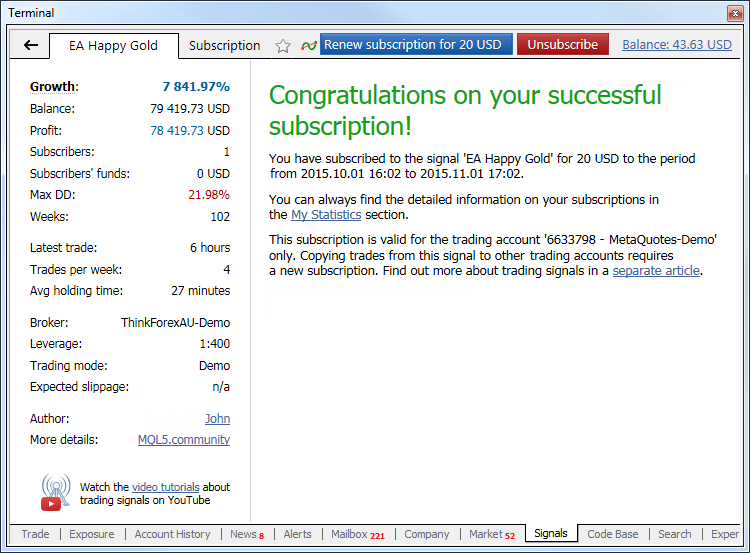Go back with the left arrow
Viewport: 750px width, 553px height.
pyautogui.click(x=31, y=45)
